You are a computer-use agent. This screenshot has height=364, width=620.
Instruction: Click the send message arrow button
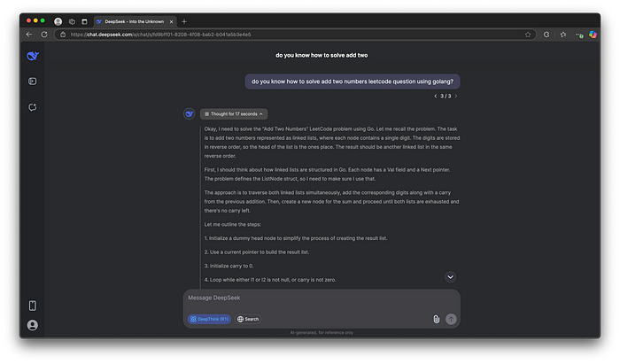coord(451,320)
